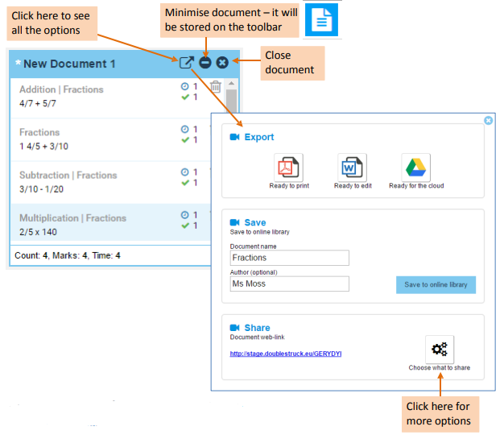This screenshot has width=504, height=439.
Task: Click the scroll-up arrow in the question list
Action: pyautogui.click(x=231, y=83)
